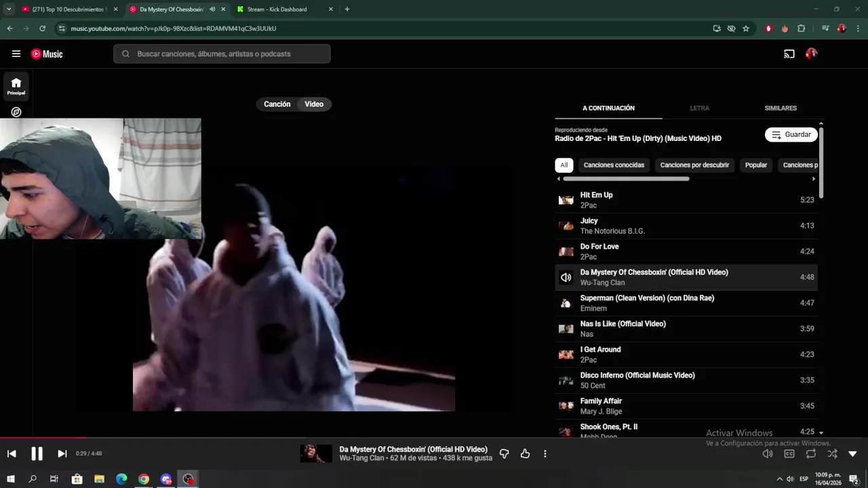This screenshot has width=868, height=488.
Task: Open the Chrome three-dot menu
Action: [858, 28]
